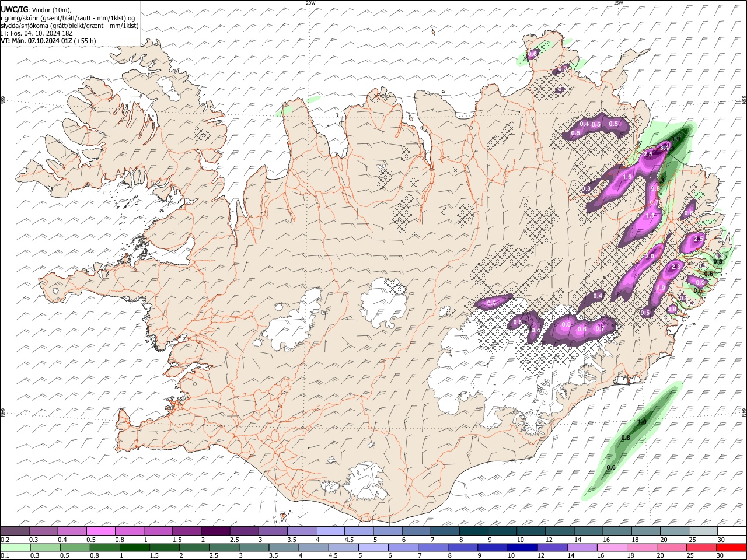The image size is (747, 560).
Task: Pick the bottom-row violet swatch labeled 12
Action: 553,548
